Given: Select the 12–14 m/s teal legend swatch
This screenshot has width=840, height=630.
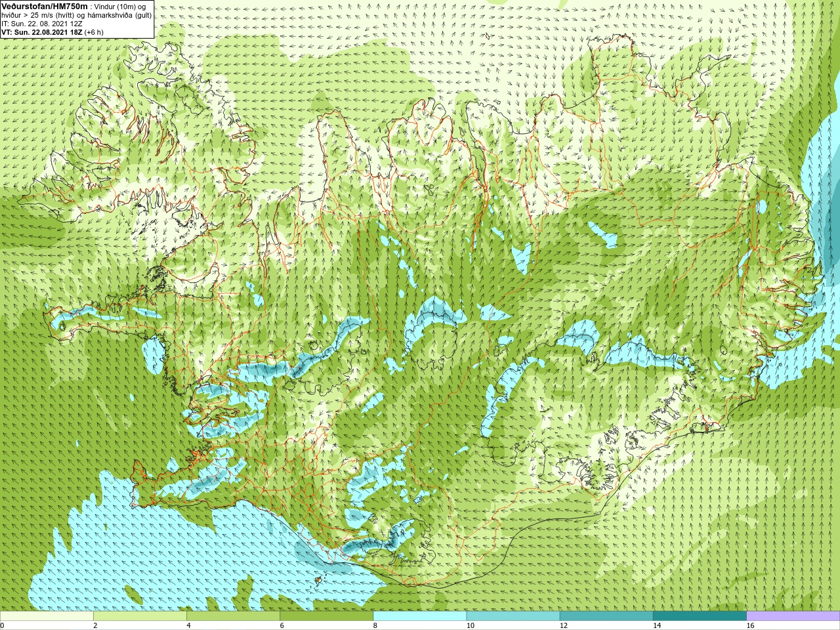Looking at the screenshot, I should (x=606, y=616).
